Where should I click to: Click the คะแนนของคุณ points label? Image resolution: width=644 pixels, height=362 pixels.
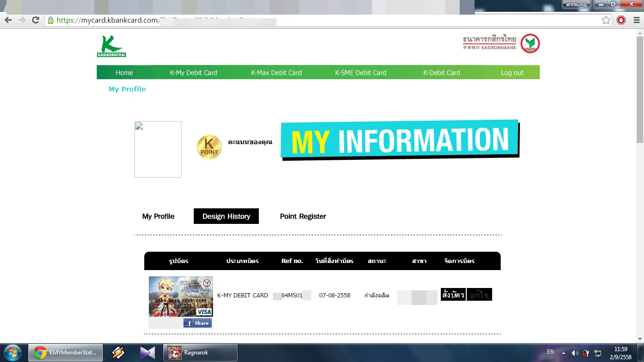pos(250,142)
